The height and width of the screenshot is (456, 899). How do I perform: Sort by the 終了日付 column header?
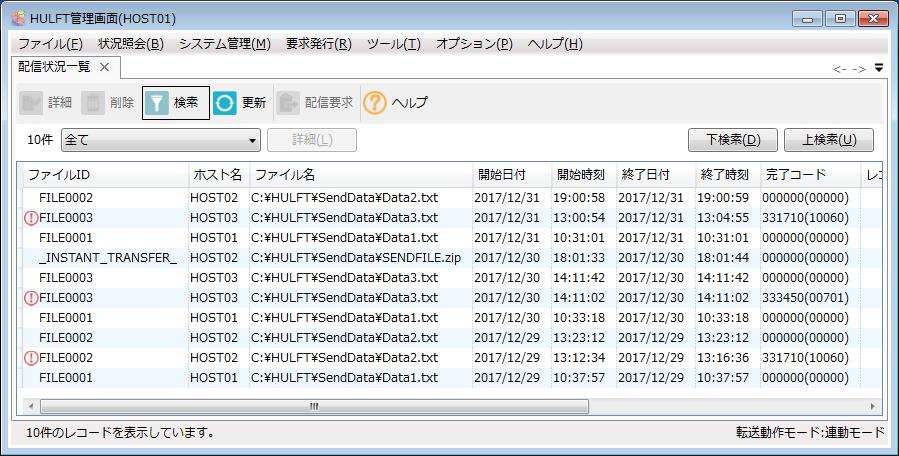[656, 175]
